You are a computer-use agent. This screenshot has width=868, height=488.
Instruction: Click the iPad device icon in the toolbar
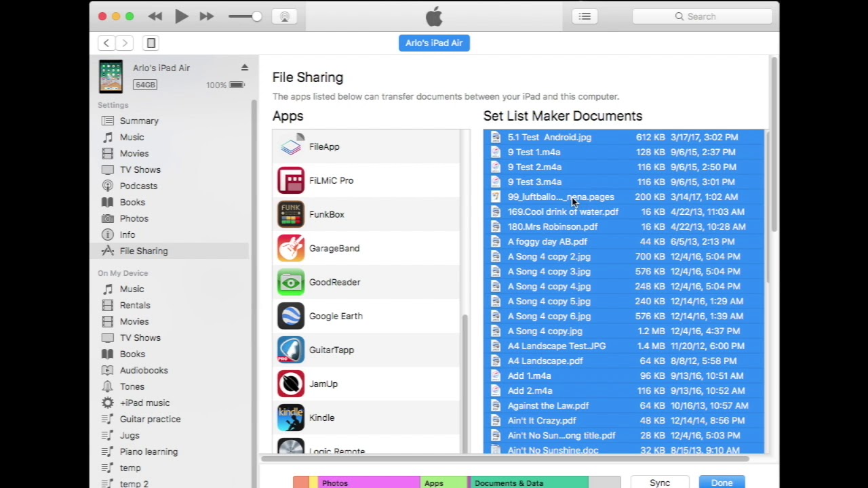pos(151,43)
